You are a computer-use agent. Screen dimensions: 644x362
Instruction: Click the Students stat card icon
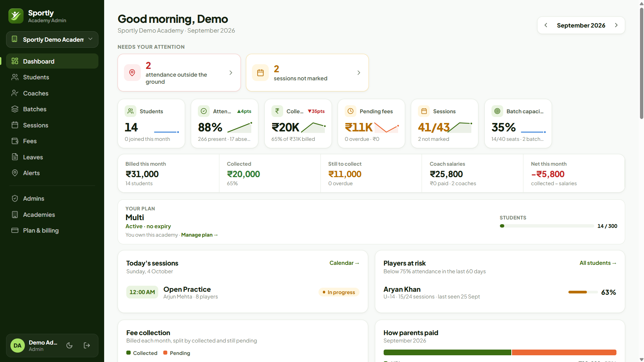click(x=130, y=111)
